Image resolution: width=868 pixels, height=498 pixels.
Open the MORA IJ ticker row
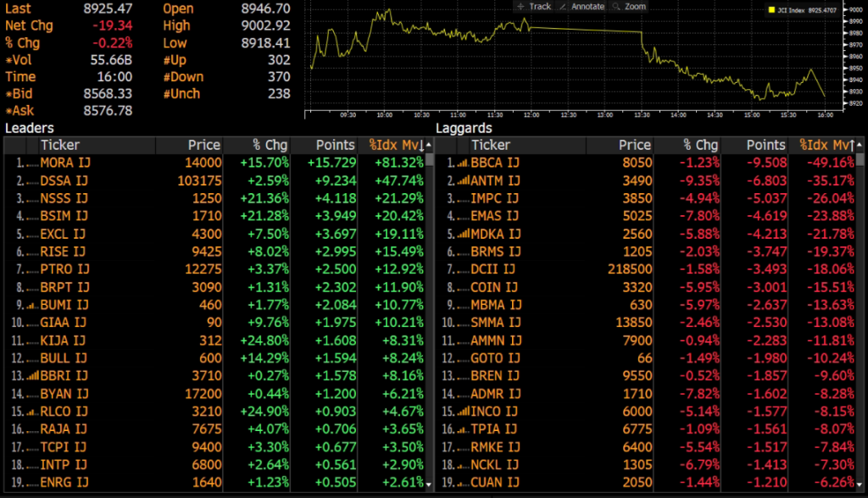(x=64, y=163)
